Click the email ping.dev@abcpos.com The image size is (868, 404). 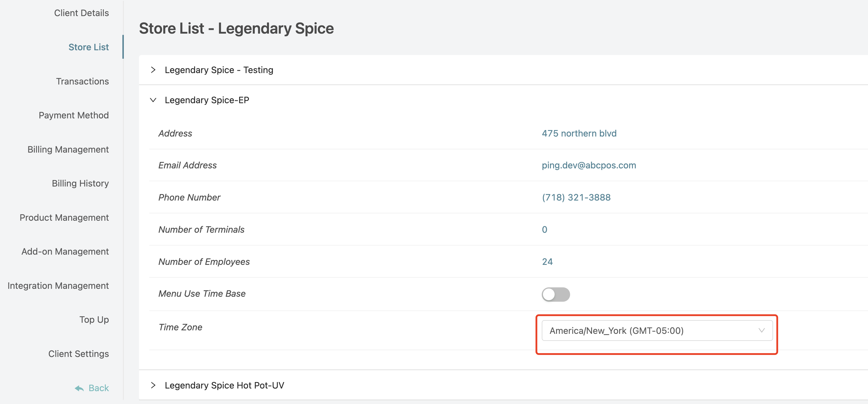coord(589,165)
